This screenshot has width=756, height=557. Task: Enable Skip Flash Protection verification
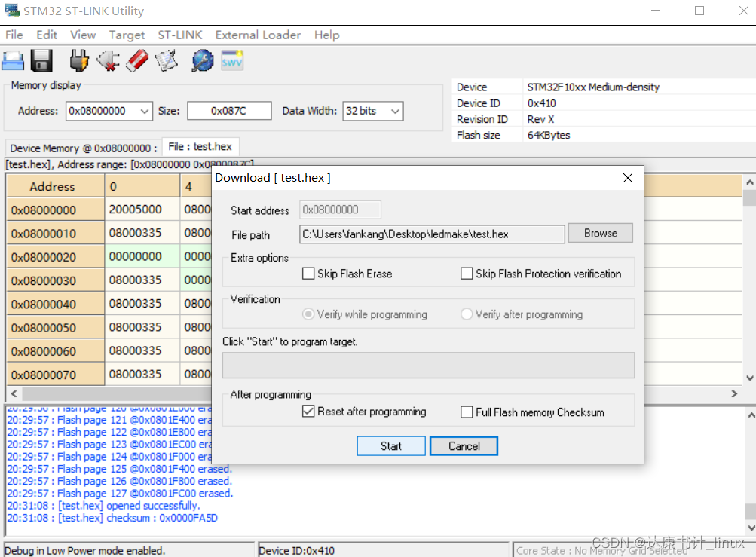(x=467, y=274)
